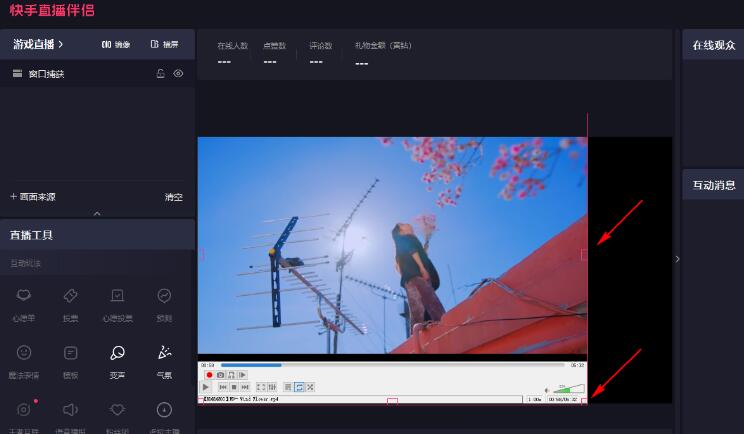Screen dimensions: 744x434
Task: Open the 心愿单 wish list tool
Action: (x=24, y=304)
